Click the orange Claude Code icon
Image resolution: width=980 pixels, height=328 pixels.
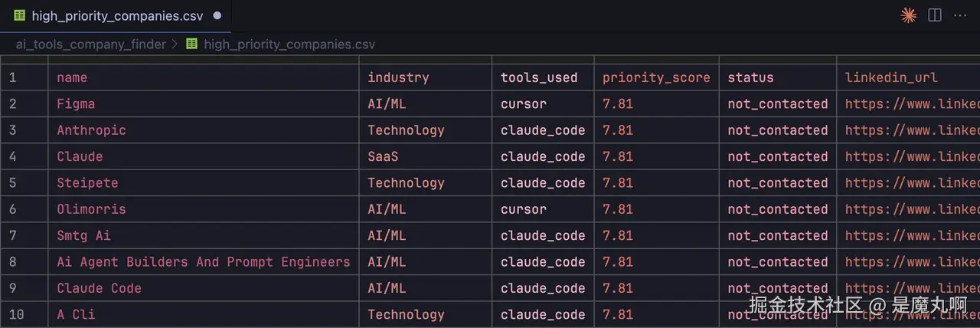(x=909, y=15)
